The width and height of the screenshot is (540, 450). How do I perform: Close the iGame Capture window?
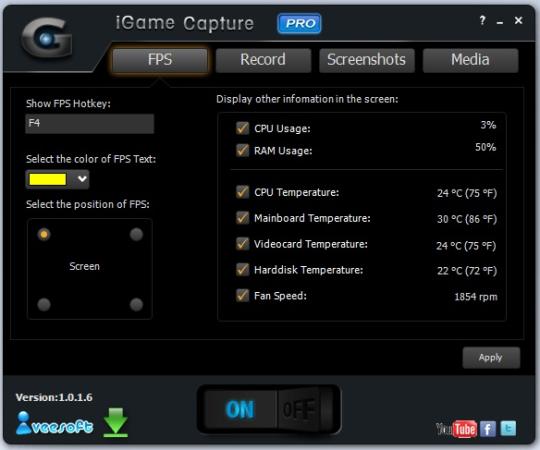[x=518, y=21]
